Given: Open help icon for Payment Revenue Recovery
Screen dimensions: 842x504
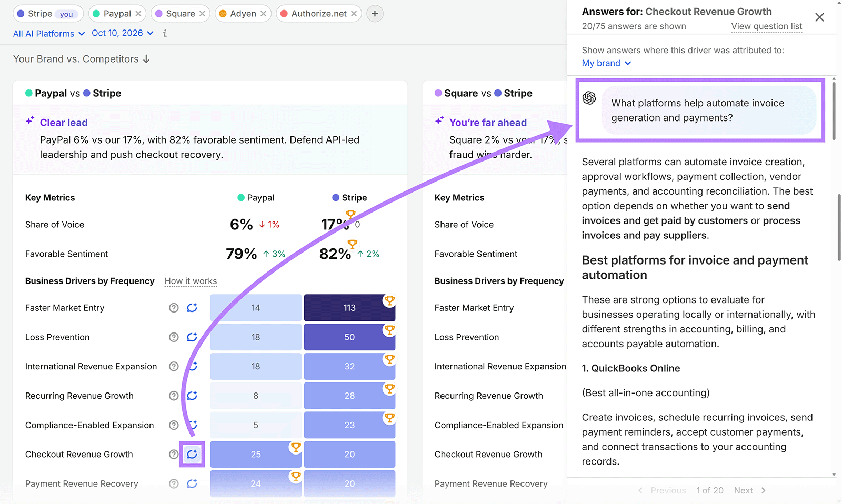Looking at the screenshot, I should 174,483.
